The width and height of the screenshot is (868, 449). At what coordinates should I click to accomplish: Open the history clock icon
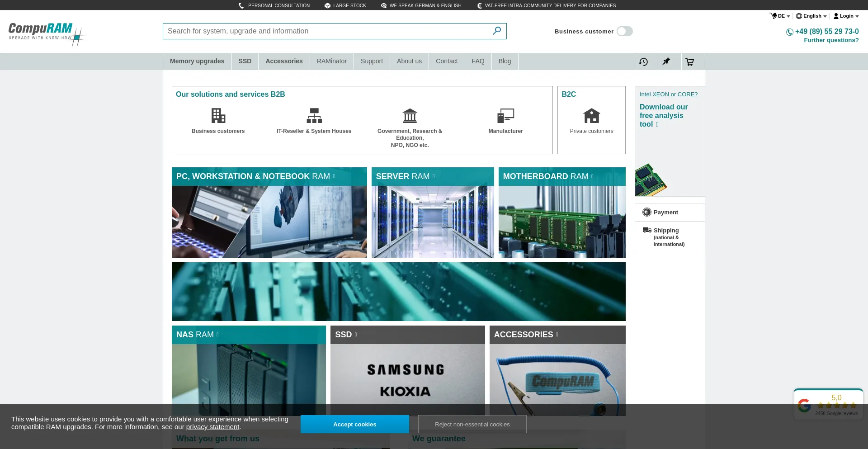click(643, 61)
